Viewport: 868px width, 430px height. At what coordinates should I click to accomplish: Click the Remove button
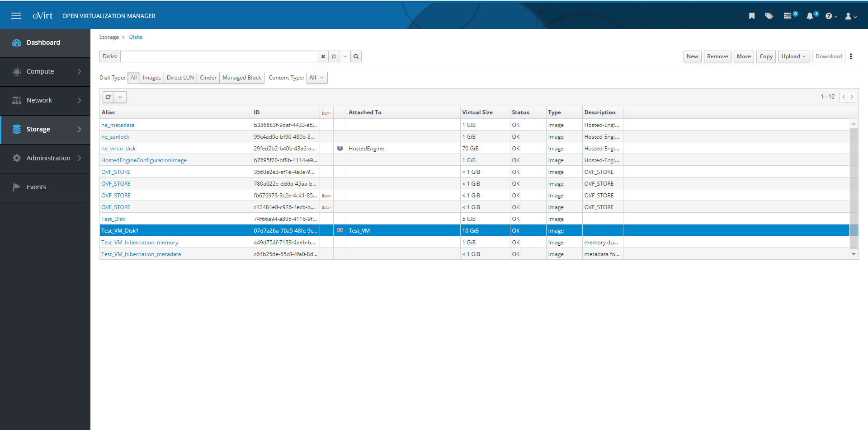(x=717, y=56)
